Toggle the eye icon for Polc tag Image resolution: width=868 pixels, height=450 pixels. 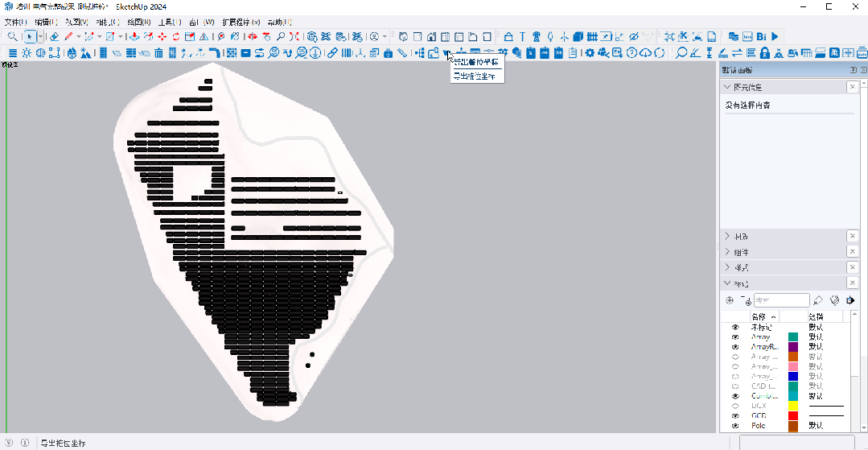click(x=734, y=425)
